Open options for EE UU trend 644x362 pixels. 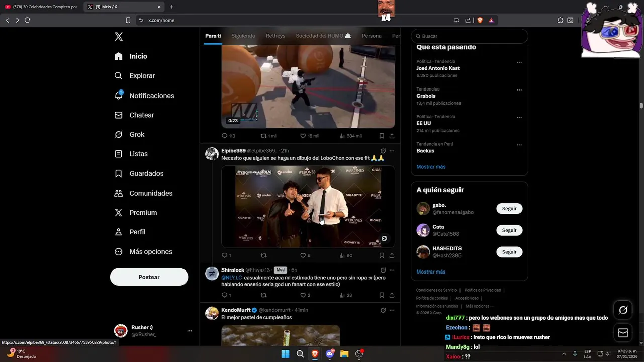(519, 118)
